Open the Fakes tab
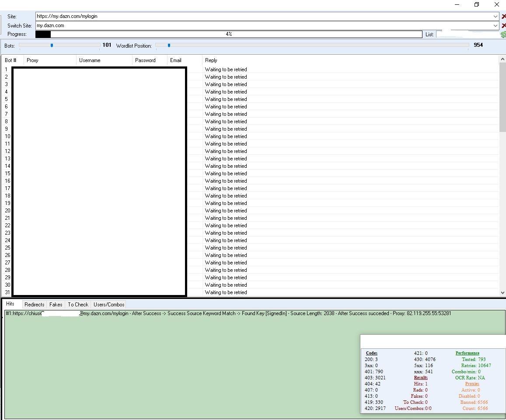This screenshot has width=506, height=420. tap(56, 305)
